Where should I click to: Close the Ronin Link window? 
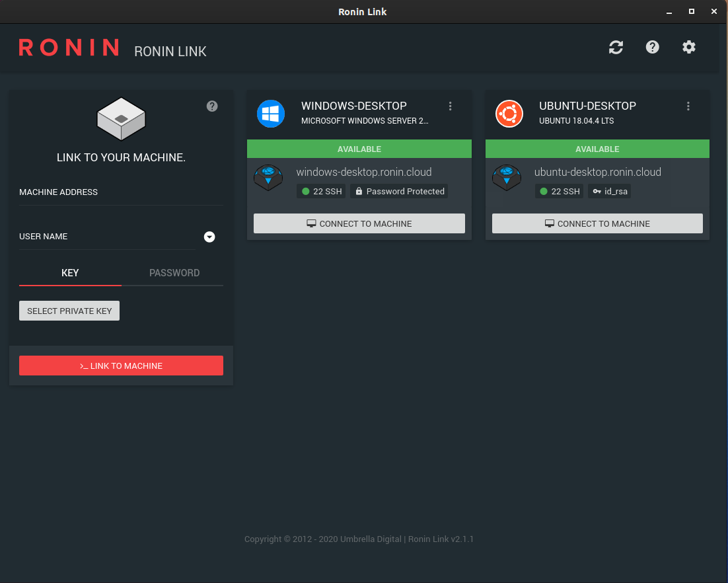click(x=713, y=12)
